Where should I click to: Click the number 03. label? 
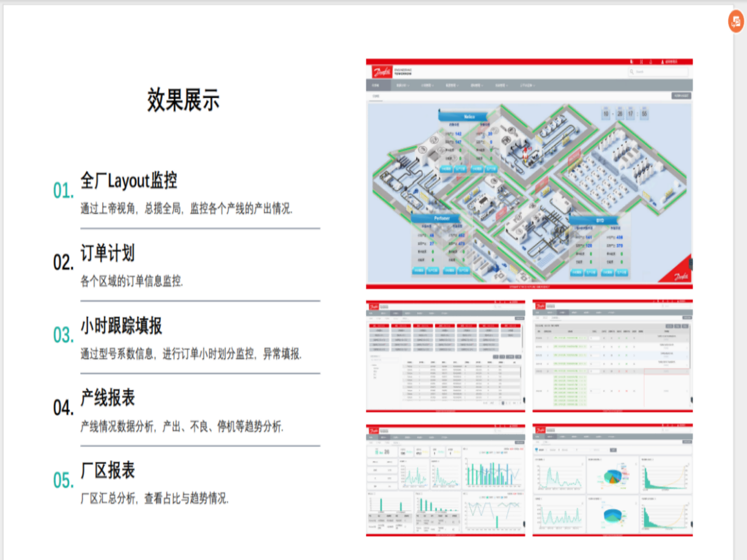[63, 335]
